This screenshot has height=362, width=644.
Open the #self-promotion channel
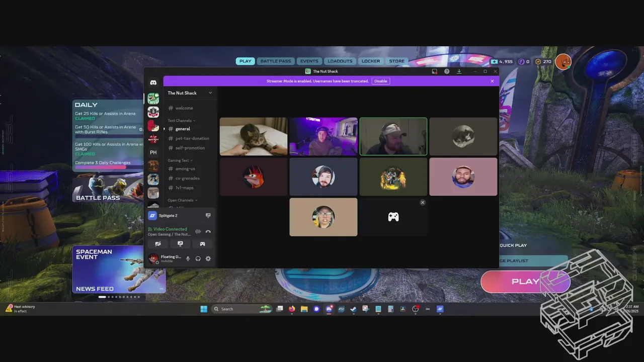[x=191, y=148]
